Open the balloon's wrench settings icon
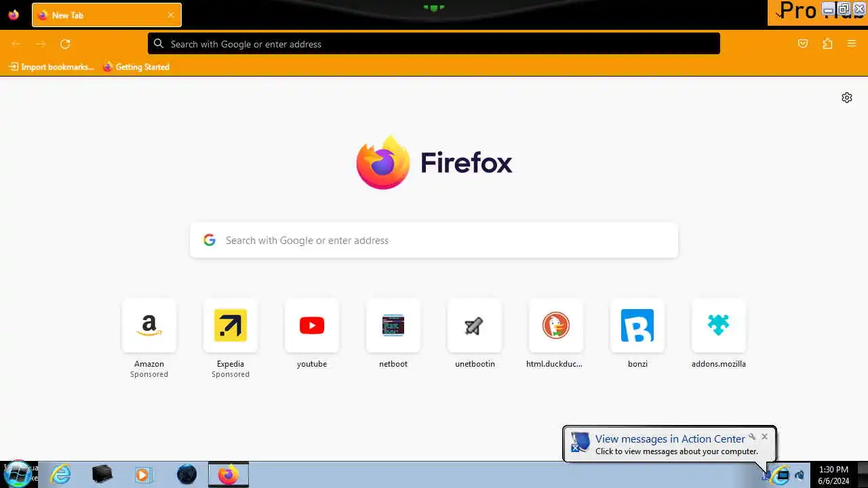This screenshot has width=868, height=488. click(x=752, y=436)
